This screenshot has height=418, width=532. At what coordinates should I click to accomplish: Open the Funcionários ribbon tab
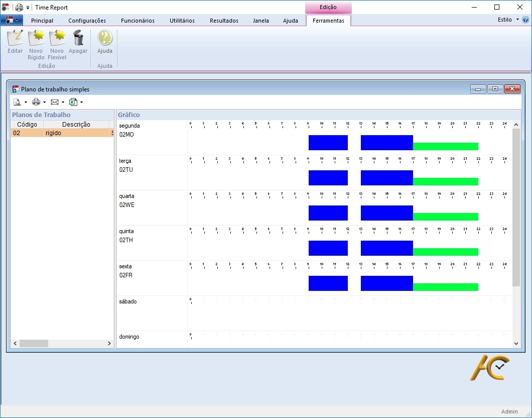click(138, 21)
